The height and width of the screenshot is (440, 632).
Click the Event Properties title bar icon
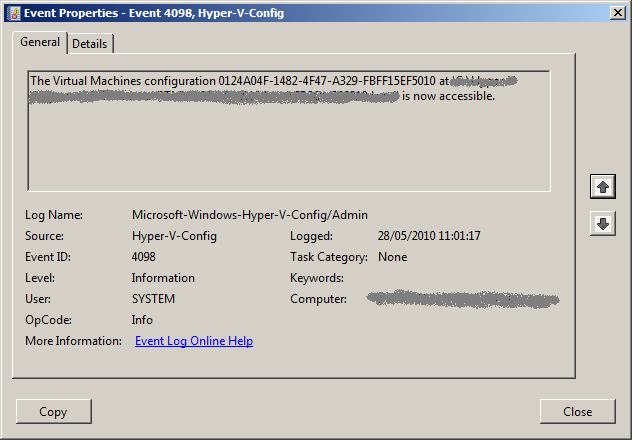(11, 11)
